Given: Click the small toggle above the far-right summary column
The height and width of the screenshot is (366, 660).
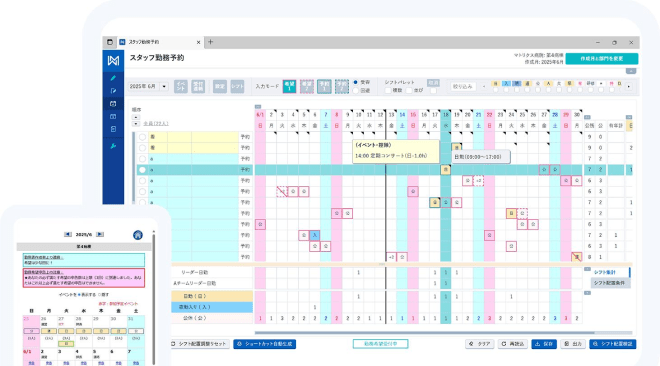Looking at the screenshot, I should (x=629, y=117).
